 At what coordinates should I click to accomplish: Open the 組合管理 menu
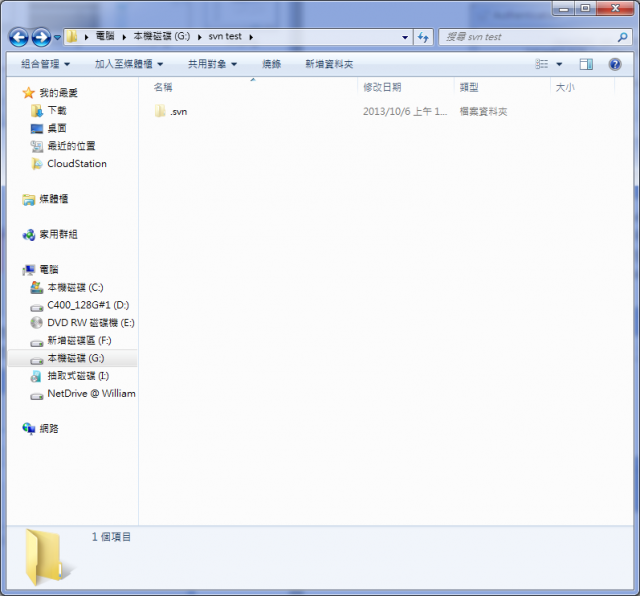click(45, 64)
